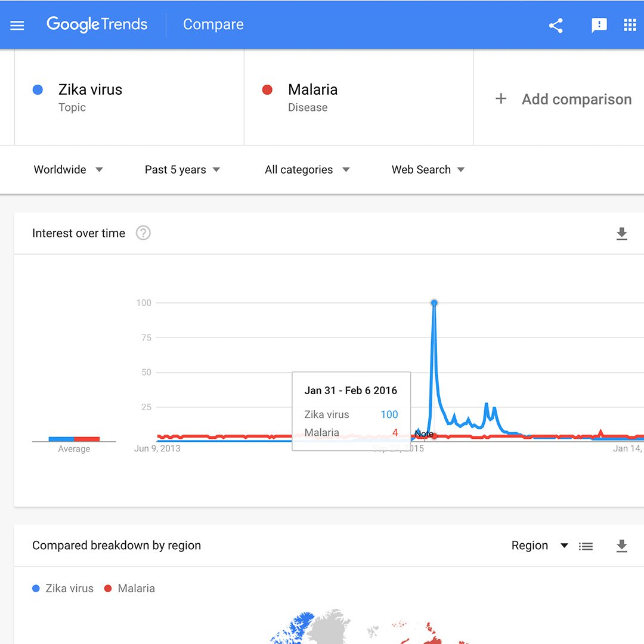Click the 'Average' label below bars

(74, 449)
